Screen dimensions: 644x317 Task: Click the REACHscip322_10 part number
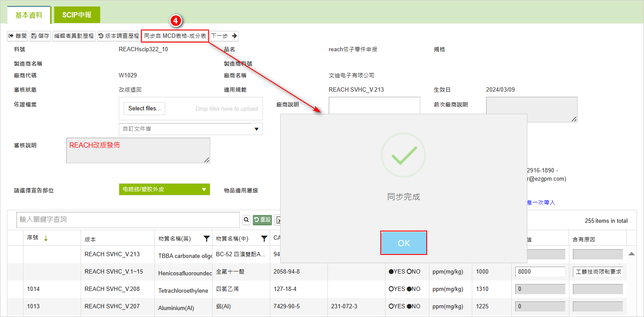pyautogui.click(x=143, y=50)
